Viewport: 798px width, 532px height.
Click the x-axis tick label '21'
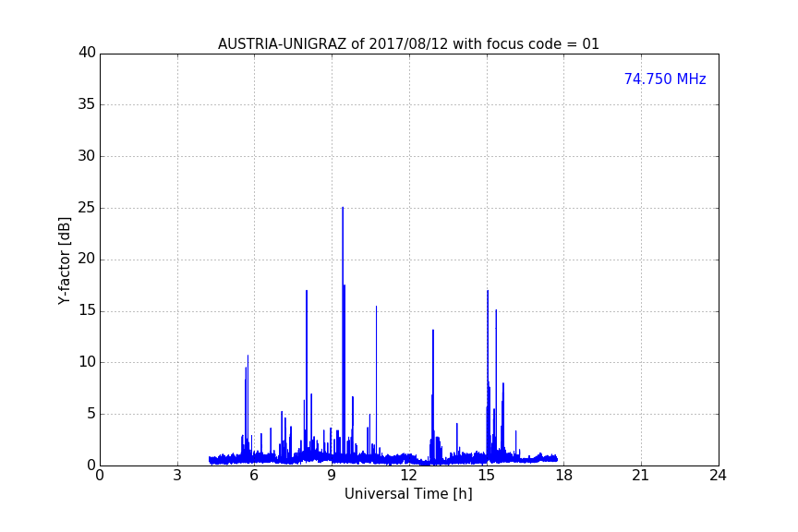(x=641, y=476)
